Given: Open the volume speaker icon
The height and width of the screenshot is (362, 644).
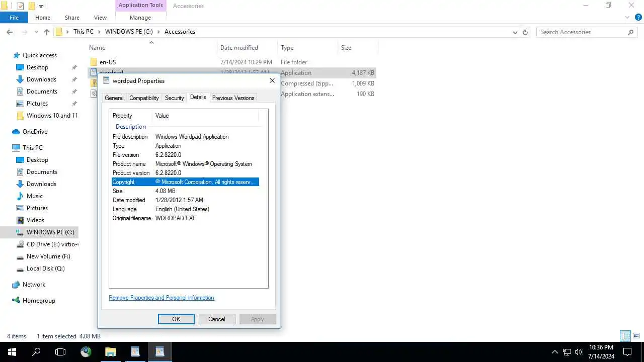Looking at the screenshot, I should coord(578,352).
